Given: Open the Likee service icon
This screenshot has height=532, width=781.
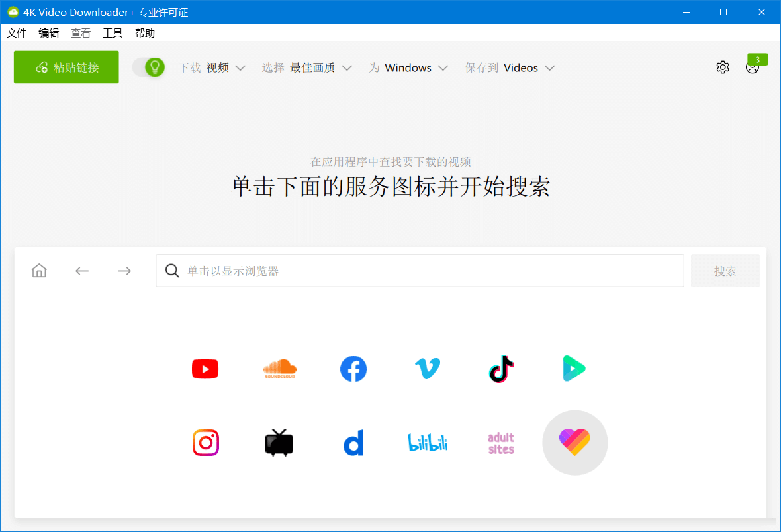Looking at the screenshot, I should [x=574, y=443].
